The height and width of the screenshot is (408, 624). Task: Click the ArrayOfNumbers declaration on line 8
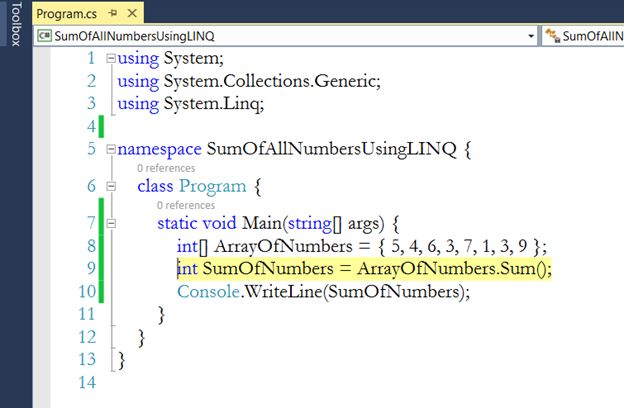point(283,246)
